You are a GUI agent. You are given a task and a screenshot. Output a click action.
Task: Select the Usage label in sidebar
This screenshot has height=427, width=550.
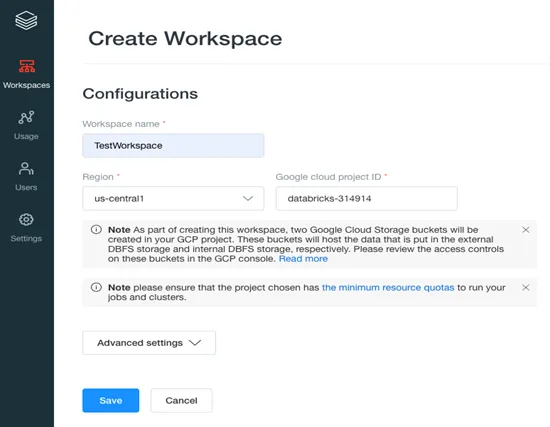(x=26, y=136)
